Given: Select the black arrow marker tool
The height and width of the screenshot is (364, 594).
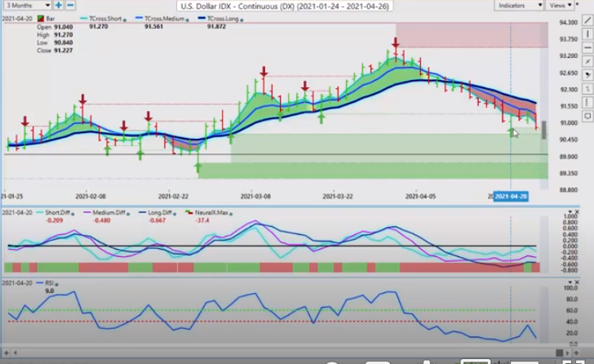Looking at the screenshot, I should [x=587, y=75].
